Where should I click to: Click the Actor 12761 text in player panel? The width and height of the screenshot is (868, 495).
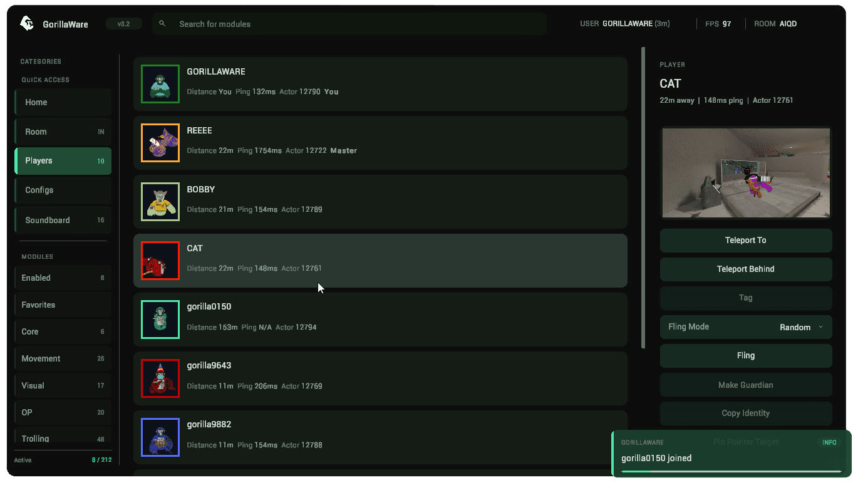pos(773,100)
